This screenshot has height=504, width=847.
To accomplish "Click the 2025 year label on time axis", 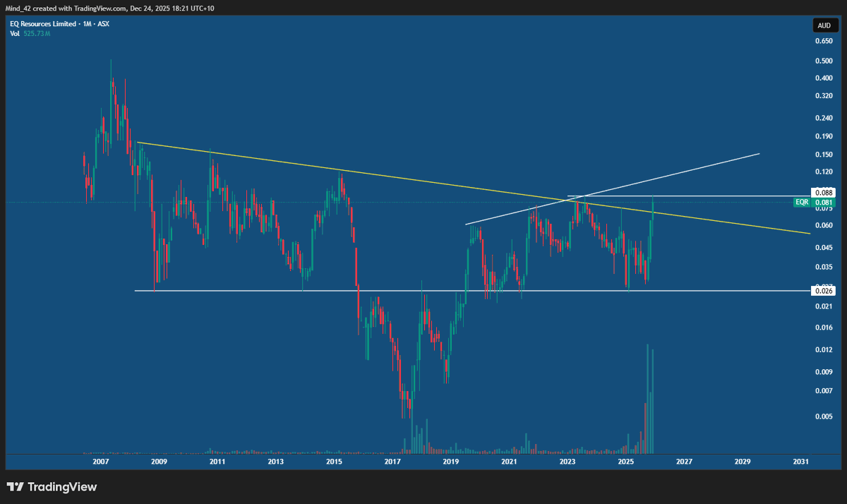I will [x=625, y=462].
